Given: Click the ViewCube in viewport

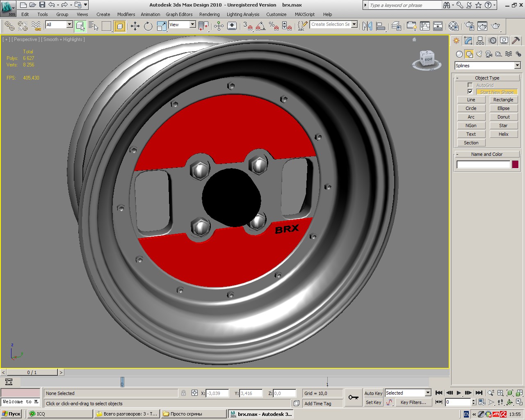Looking at the screenshot, I should 427,60.
